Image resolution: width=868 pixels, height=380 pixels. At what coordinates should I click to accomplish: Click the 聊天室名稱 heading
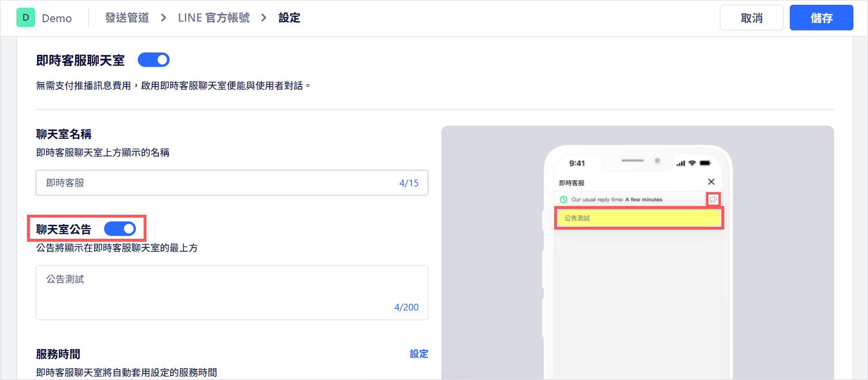coord(64,134)
